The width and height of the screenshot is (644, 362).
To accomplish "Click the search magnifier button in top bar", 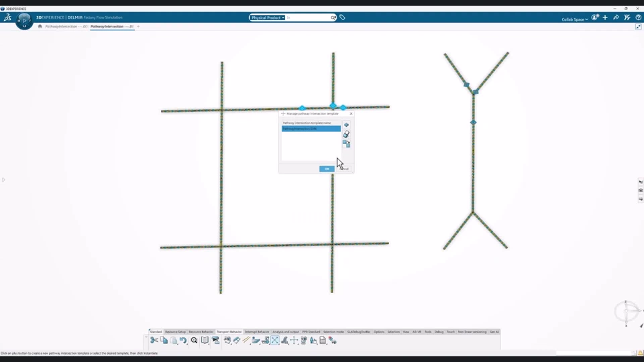I will 333,17.
